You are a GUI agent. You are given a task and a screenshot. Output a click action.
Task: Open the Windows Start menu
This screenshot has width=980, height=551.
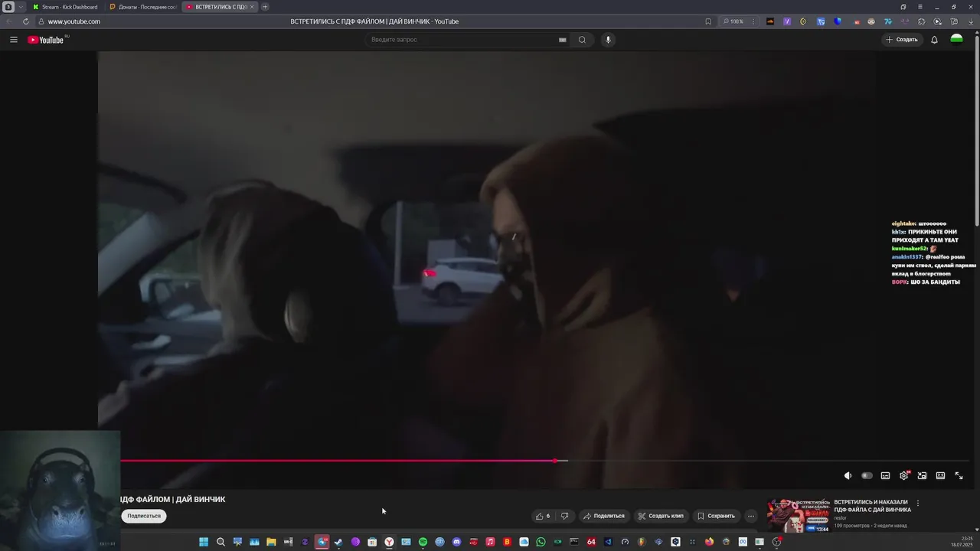[x=204, y=542]
